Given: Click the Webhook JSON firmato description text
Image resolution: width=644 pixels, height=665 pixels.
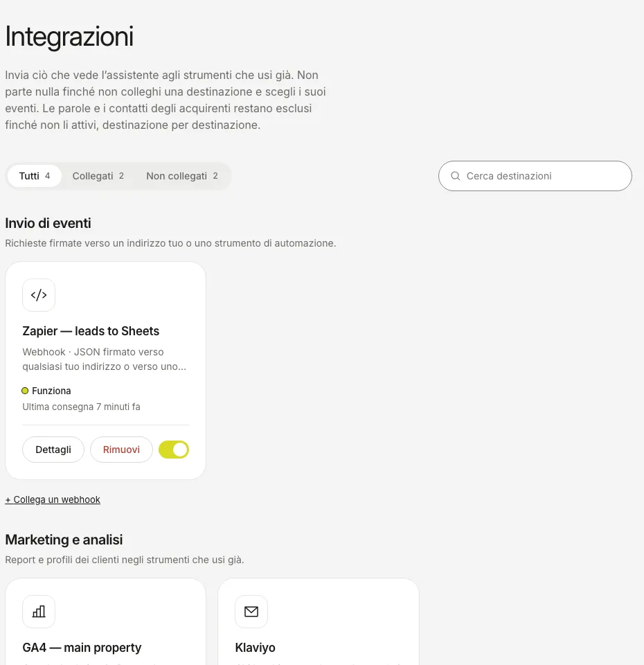Looking at the screenshot, I should pyautogui.click(x=105, y=360).
